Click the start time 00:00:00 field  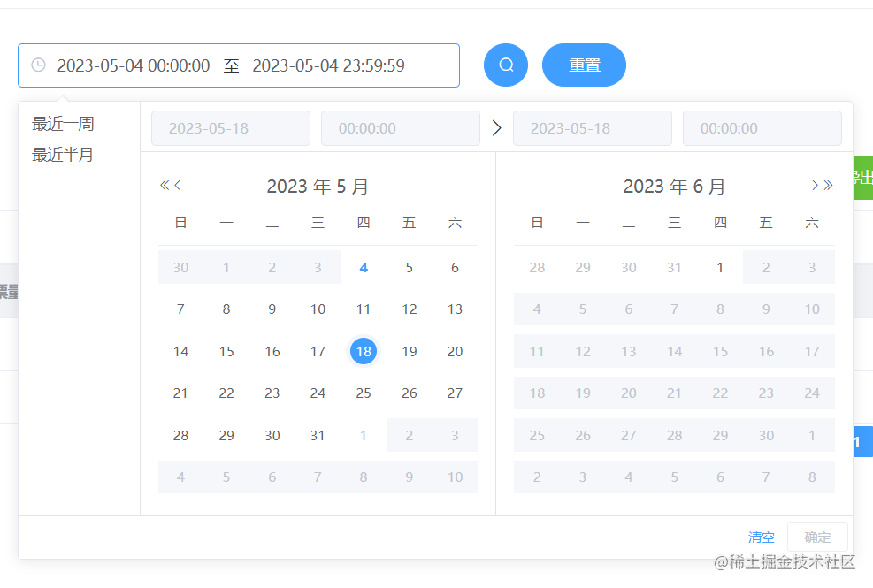point(400,127)
